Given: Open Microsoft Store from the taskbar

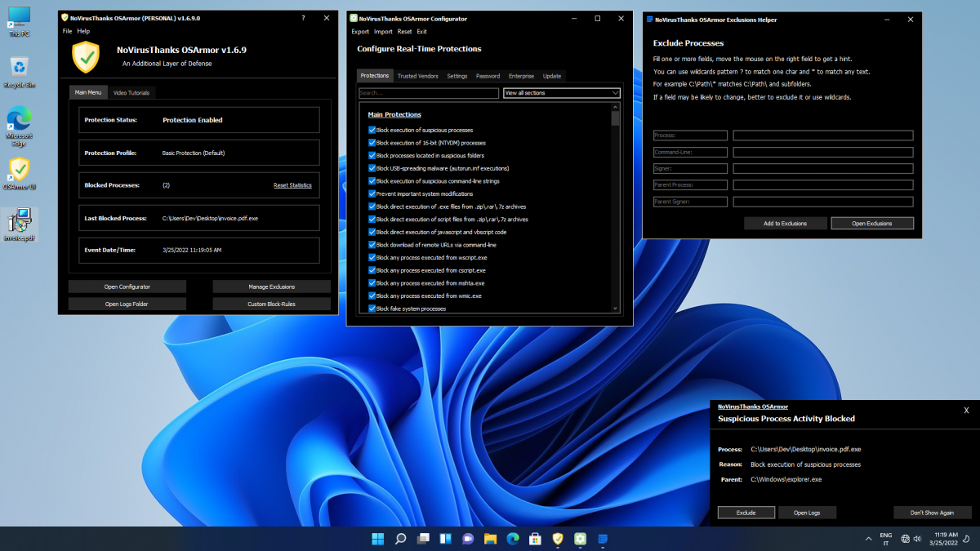Looking at the screenshot, I should [x=535, y=539].
